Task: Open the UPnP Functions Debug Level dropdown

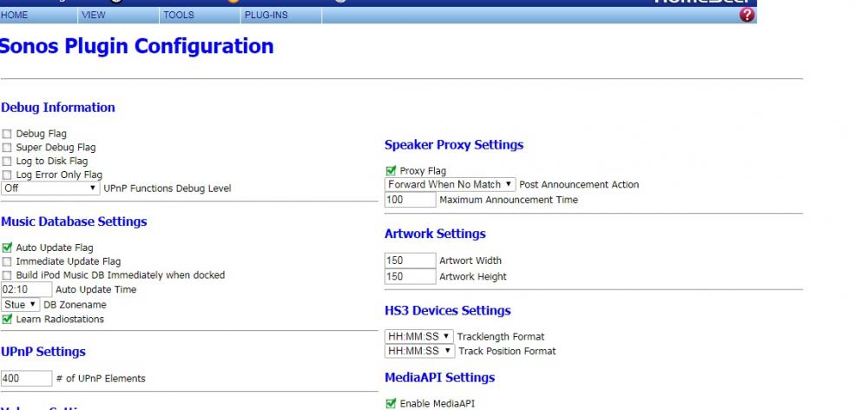Action: pos(50,188)
